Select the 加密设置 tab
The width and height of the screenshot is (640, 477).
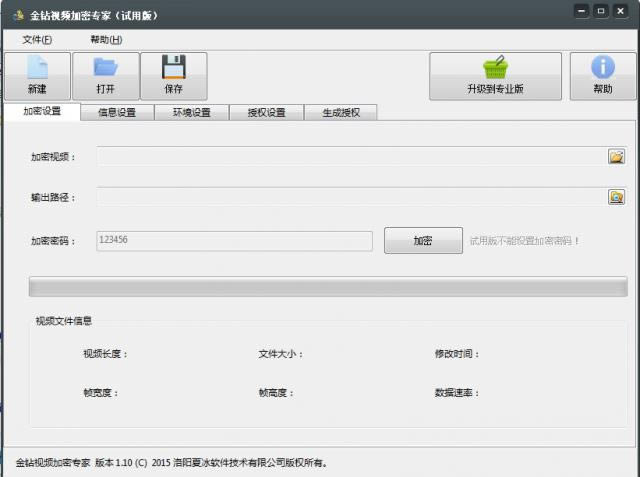(x=42, y=111)
